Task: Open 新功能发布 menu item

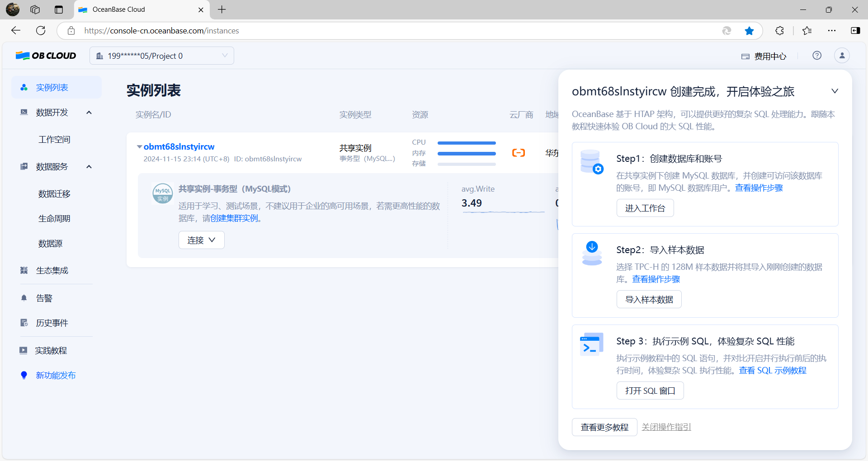Action: (56, 375)
